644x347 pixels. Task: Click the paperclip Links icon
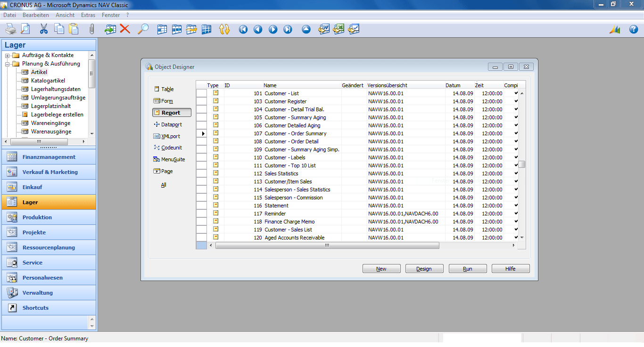(x=92, y=29)
